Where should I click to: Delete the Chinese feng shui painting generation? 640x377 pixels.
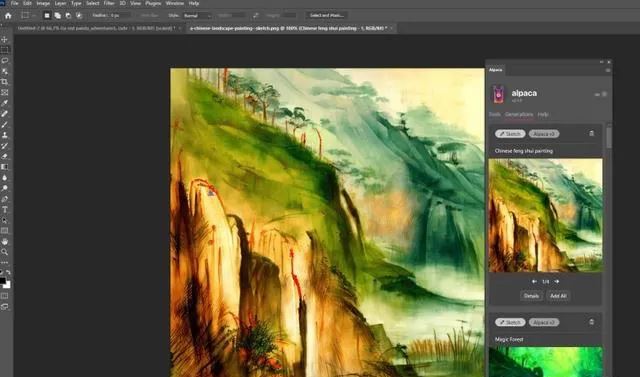591,133
